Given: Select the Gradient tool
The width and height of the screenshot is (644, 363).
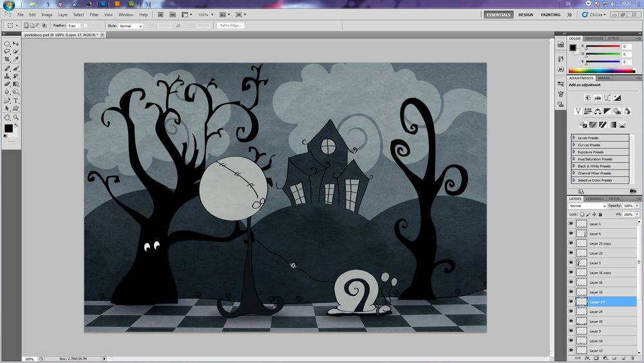Looking at the screenshot, I should coord(15,84).
